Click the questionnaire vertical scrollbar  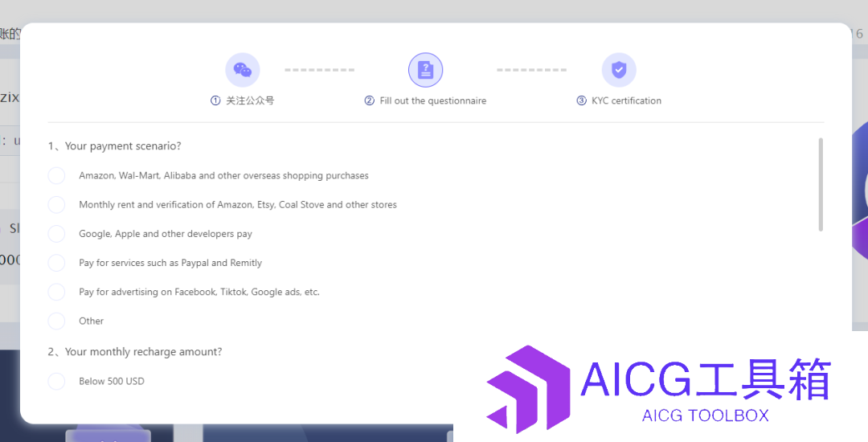pos(821,185)
